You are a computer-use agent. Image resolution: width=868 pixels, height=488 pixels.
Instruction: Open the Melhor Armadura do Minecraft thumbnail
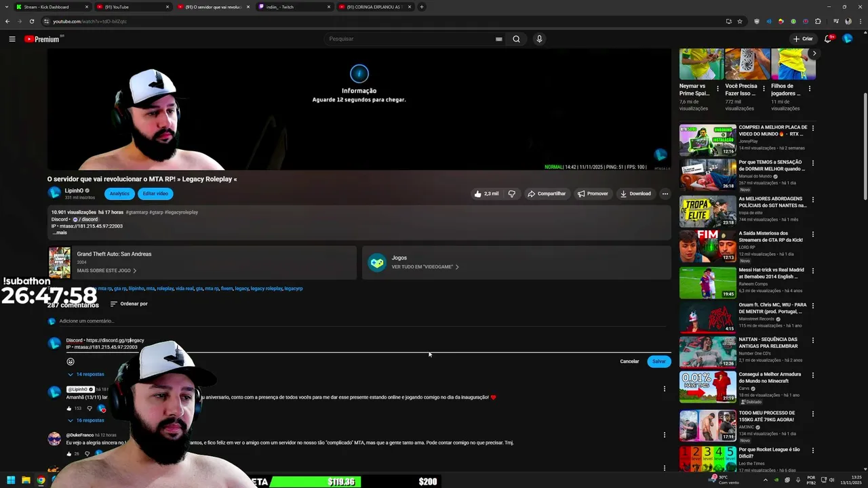point(707,387)
